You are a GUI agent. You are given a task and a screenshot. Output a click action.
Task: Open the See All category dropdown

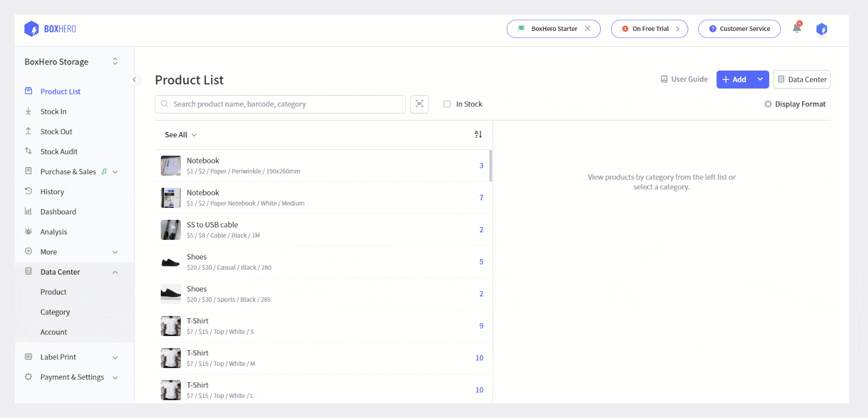tap(180, 135)
